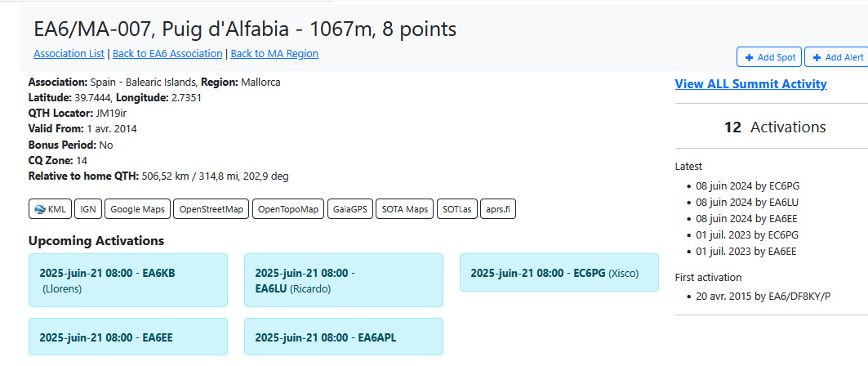
Task: Open the SOTl.as button
Action: click(457, 209)
